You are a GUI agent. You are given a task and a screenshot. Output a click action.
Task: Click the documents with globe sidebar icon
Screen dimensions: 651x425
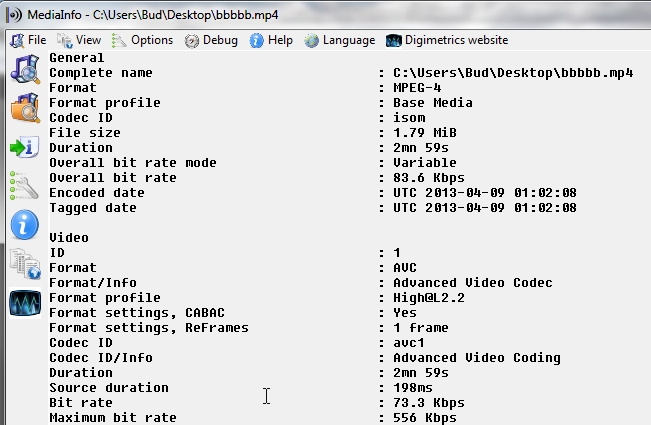[x=25, y=263]
